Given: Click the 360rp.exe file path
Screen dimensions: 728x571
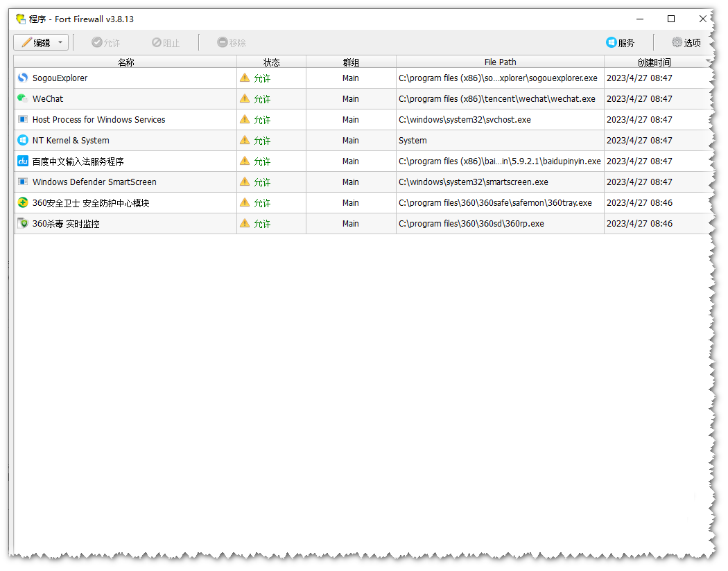Looking at the screenshot, I should [x=471, y=224].
